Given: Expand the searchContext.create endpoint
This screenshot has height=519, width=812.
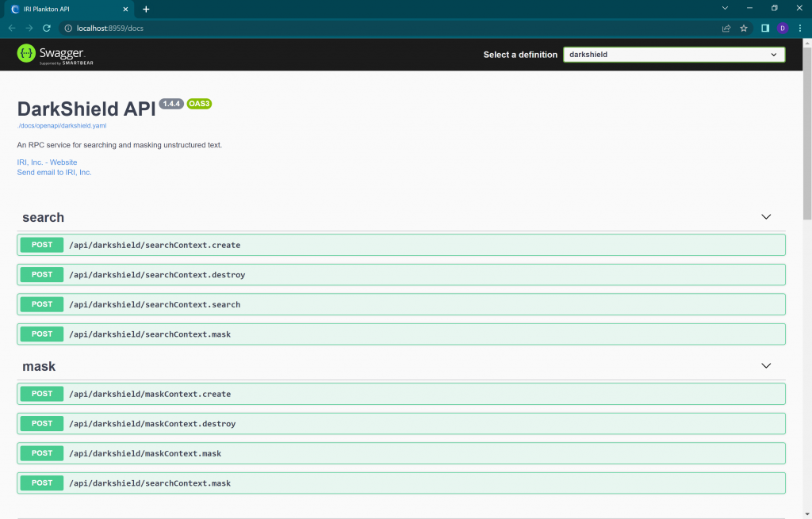Looking at the screenshot, I should 400,245.
